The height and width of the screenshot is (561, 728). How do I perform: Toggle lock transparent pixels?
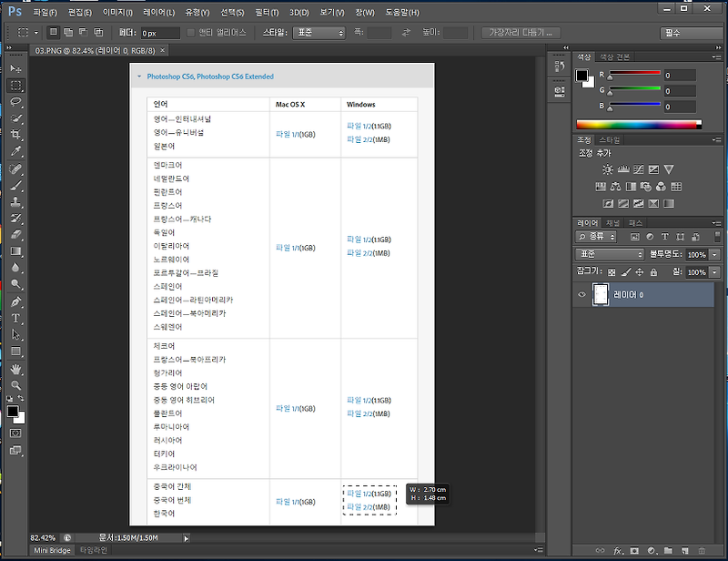[612, 272]
